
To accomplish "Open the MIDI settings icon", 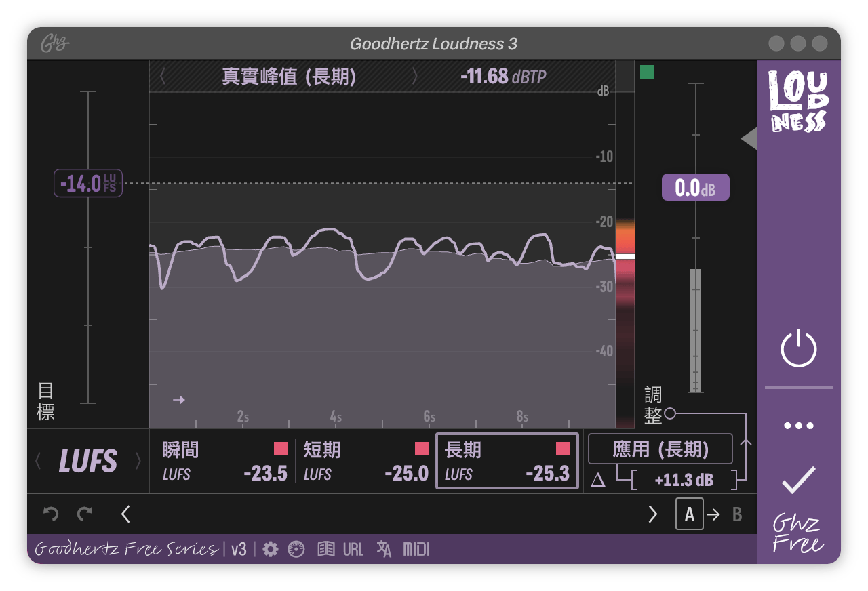I will click(416, 549).
